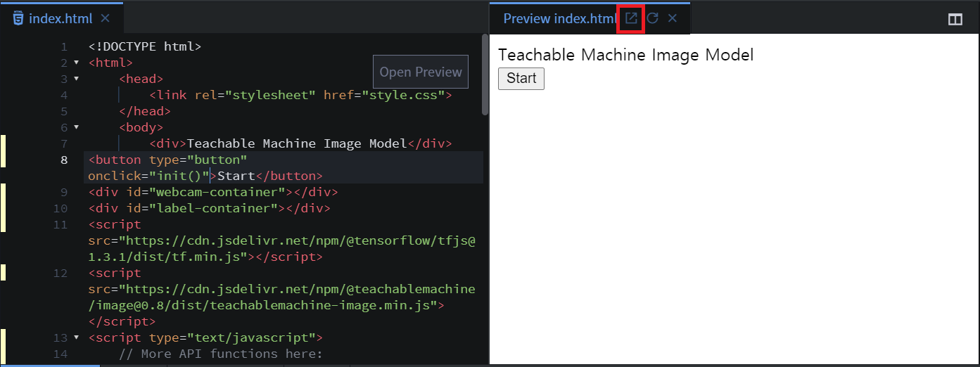The image size is (980, 367).
Task: Collapse the script fold arrow on line 13
Action: point(77,337)
